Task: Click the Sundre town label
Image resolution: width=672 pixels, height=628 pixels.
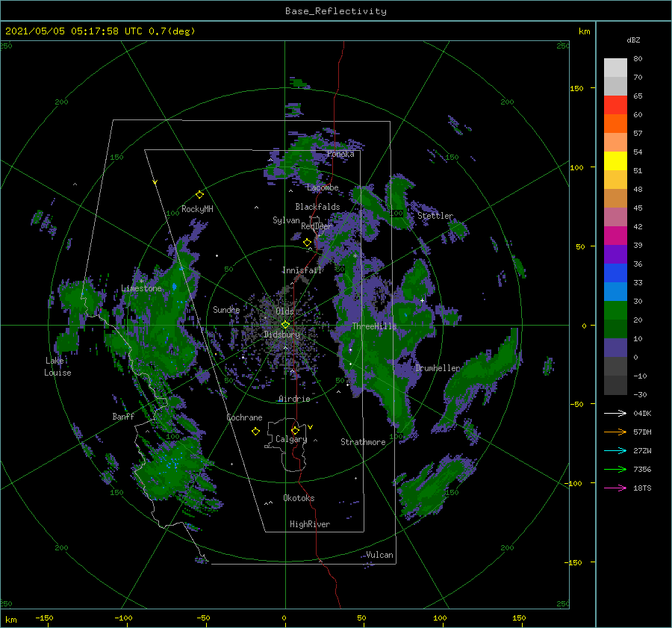Action: pyautogui.click(x=226, y=309)
